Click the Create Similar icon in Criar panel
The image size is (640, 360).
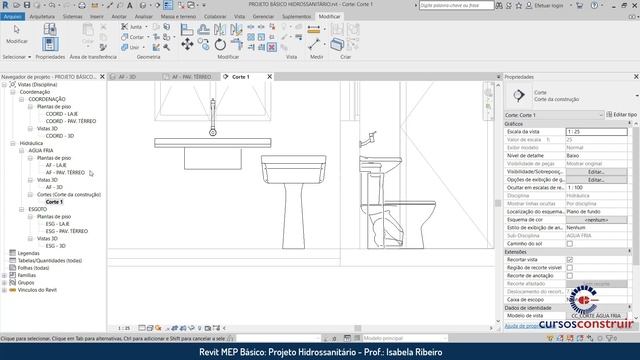(337, 44)
